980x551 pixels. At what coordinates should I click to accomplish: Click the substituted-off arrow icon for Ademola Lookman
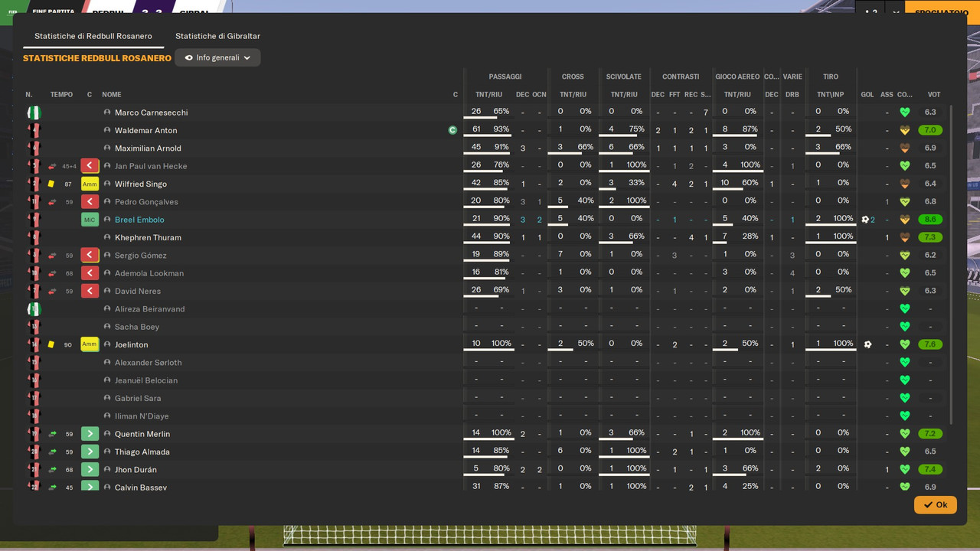click(x=90, y=273)
